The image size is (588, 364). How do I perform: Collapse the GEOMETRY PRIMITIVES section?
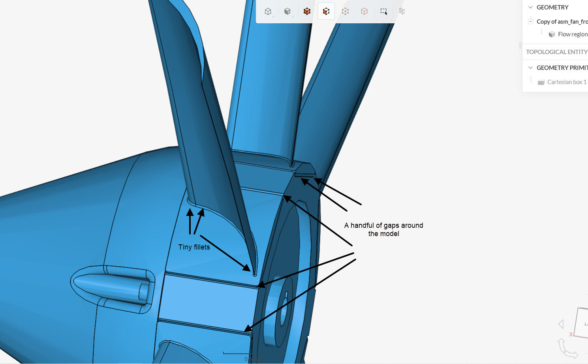click(531, 68)
